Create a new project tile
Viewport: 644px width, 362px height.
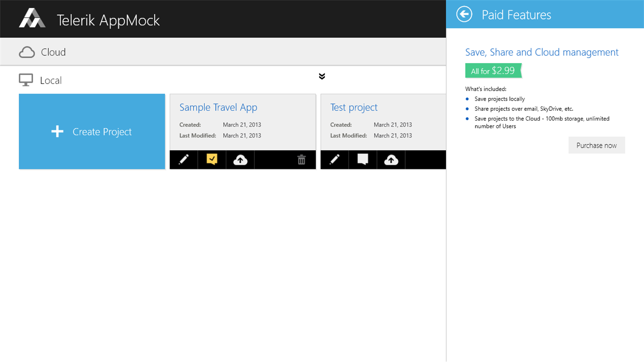pyautogui.click(x=92, y=131)
